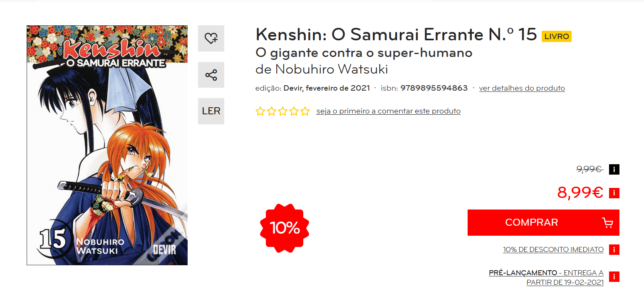Click the shopping cart icon in Comprar

[x=607, y=223]
